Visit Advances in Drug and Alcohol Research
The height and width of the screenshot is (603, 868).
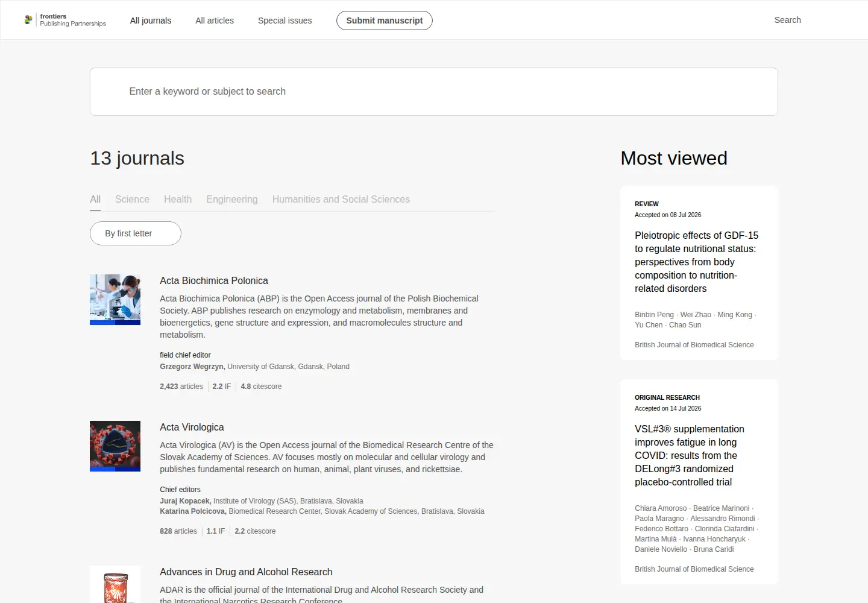coord(246,572)
